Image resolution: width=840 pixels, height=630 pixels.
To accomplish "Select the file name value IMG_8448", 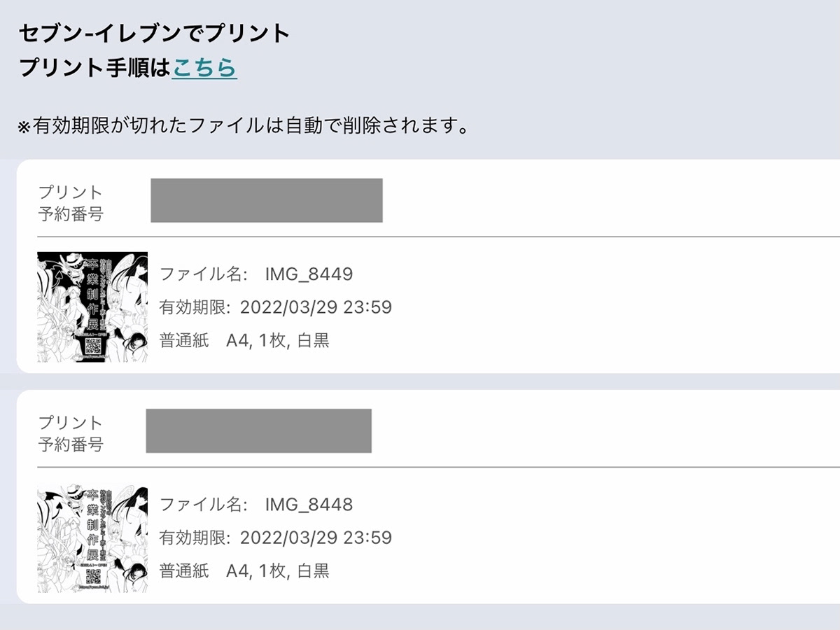I will click(x=309, y=504).
